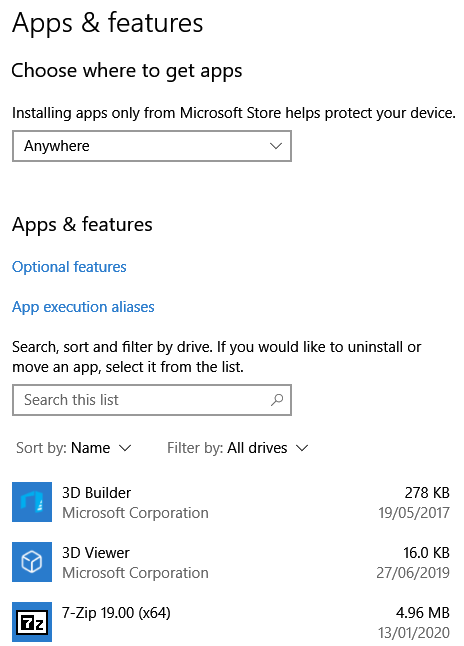Select the 7-Zip 19.00 (x64) entry
The image size is (464, 646).
[116, 613]
